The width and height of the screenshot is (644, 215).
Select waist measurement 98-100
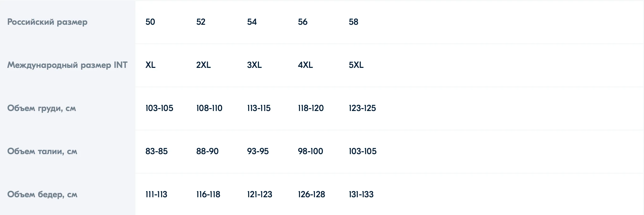pyautogui.click(x=310, y=151)
